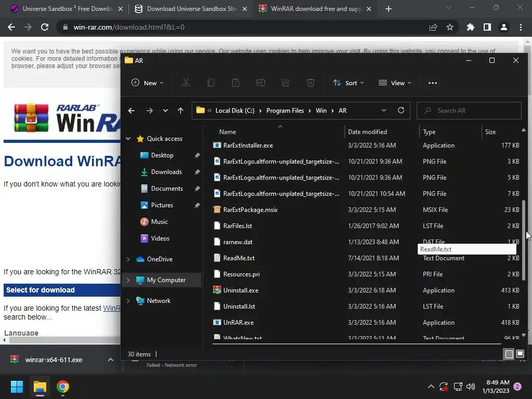Collapse Quick access tree node

(128, 138)
